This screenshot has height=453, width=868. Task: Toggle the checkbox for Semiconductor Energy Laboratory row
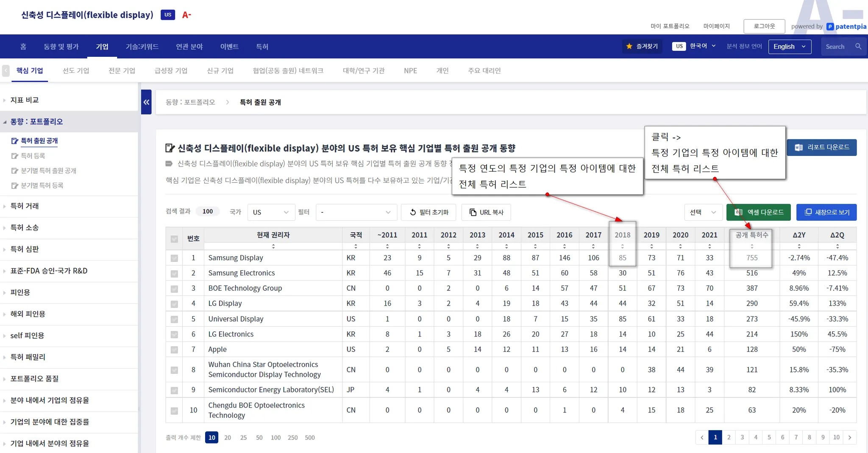point(174,390)
